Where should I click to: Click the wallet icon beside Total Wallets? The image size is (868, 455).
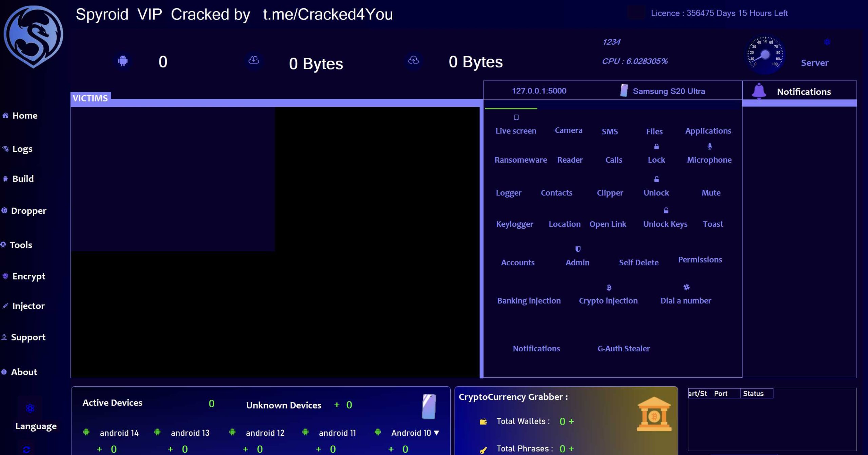coord(483,421)
